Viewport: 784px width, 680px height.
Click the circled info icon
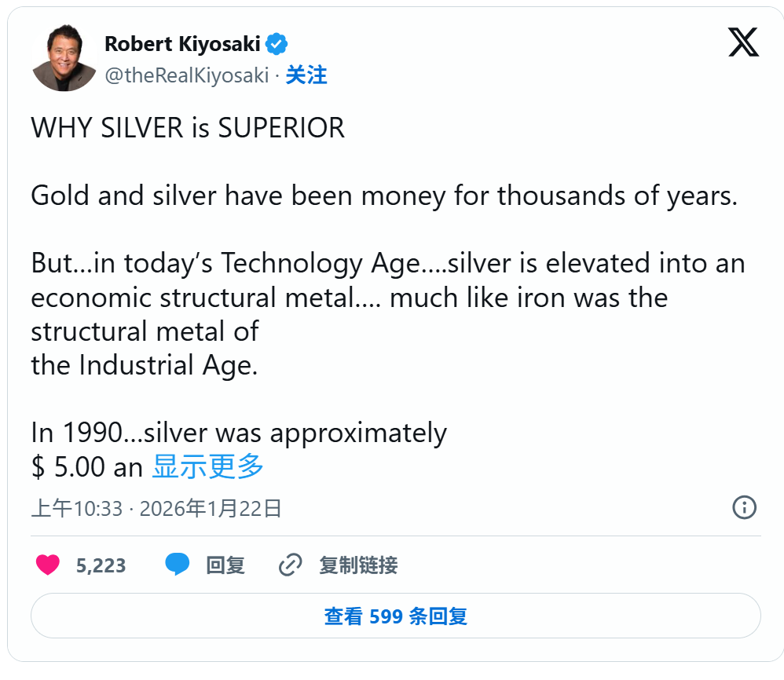click(x=743, y=507)
